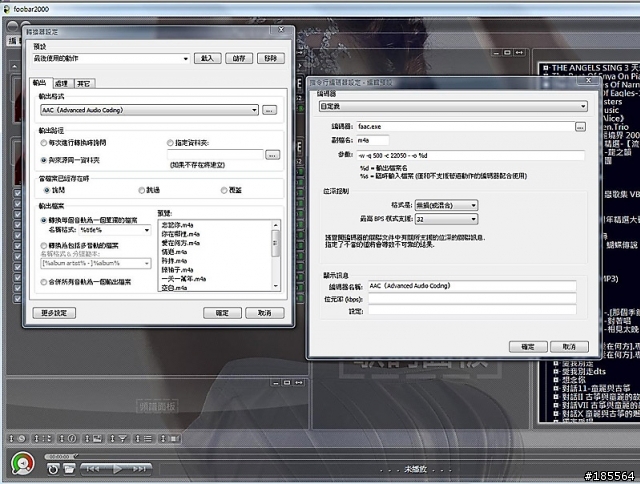Click the encoder parameters input field

470,155
